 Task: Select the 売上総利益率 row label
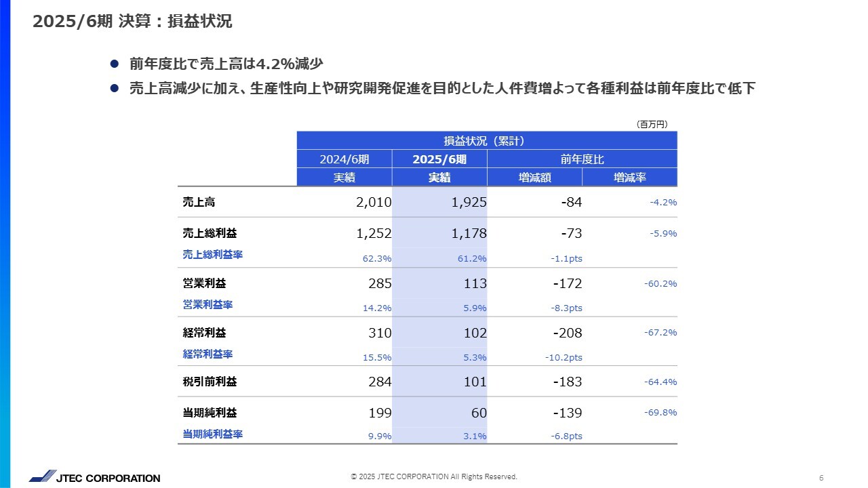(x=213, y=255)
